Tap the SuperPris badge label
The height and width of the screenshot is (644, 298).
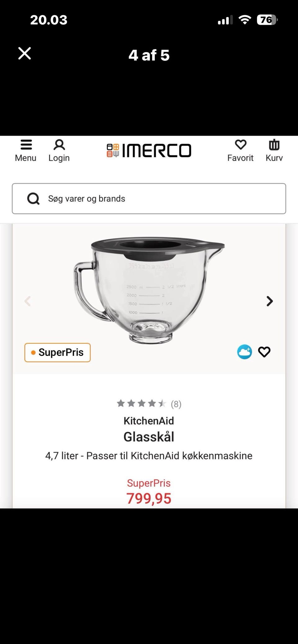point(57,352)
